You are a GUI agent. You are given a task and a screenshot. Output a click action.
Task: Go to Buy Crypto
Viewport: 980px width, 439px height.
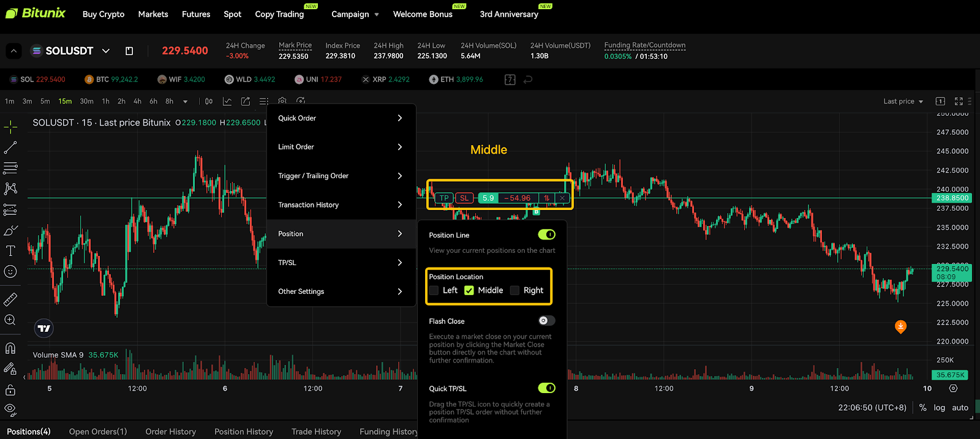point(104,14)
